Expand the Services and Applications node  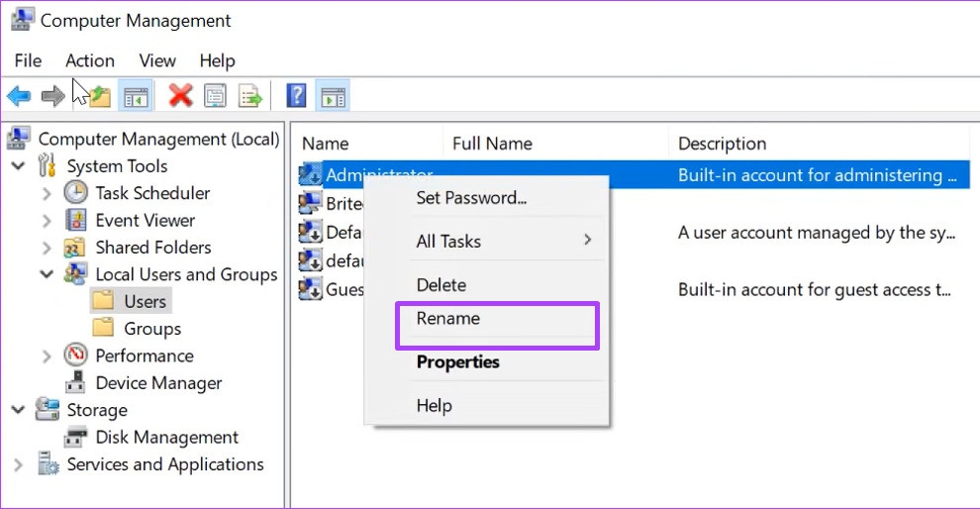click(18, 464)
